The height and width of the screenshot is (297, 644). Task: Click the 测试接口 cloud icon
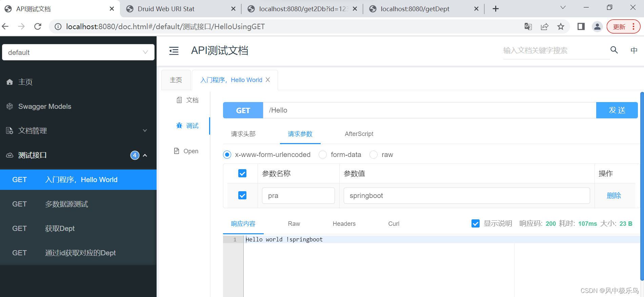point(10,155)
